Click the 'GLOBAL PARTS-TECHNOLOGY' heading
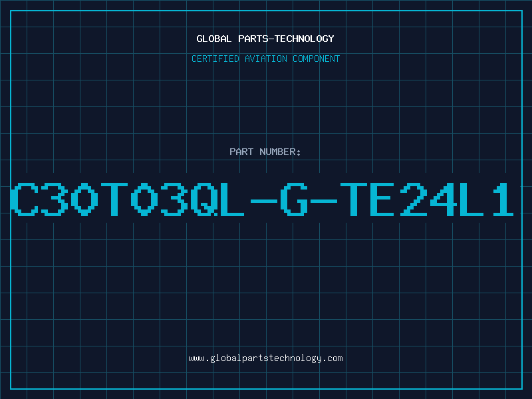This screenshot has height=399, width=532. [265, 39]
